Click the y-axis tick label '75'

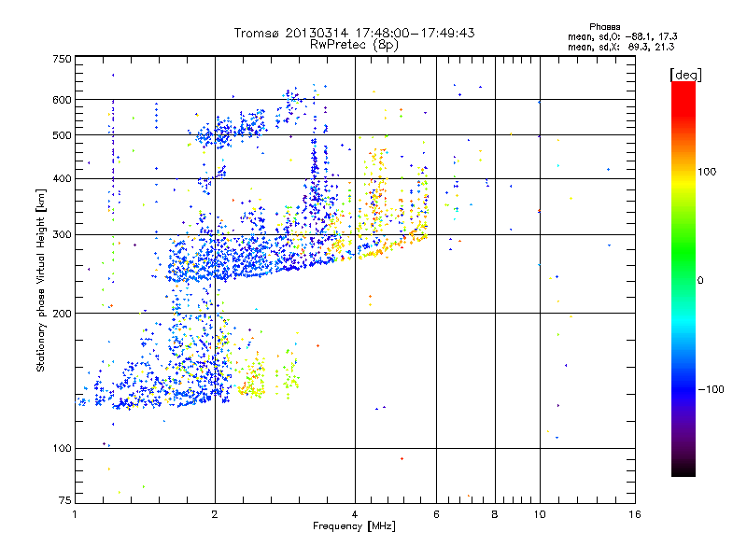tap(65, 500)
